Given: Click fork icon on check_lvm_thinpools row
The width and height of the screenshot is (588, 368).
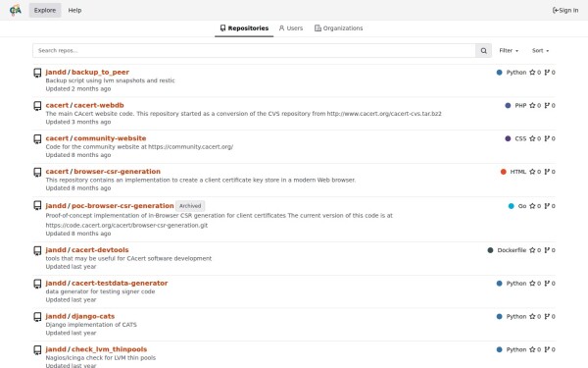Looking at the screenshot, I should [547, 349].
